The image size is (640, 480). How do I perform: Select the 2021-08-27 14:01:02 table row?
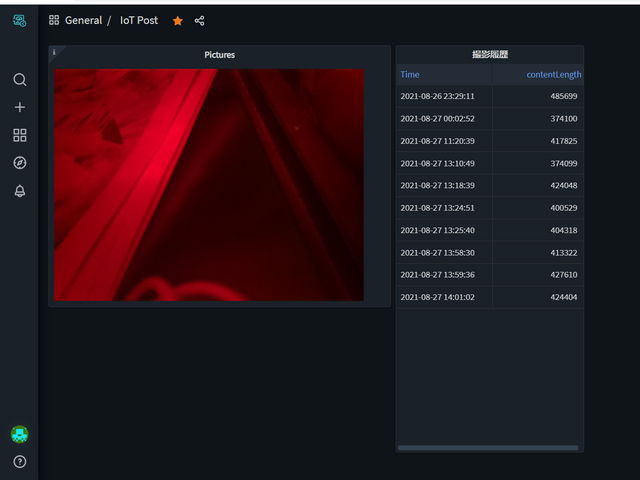click(489, 297)
